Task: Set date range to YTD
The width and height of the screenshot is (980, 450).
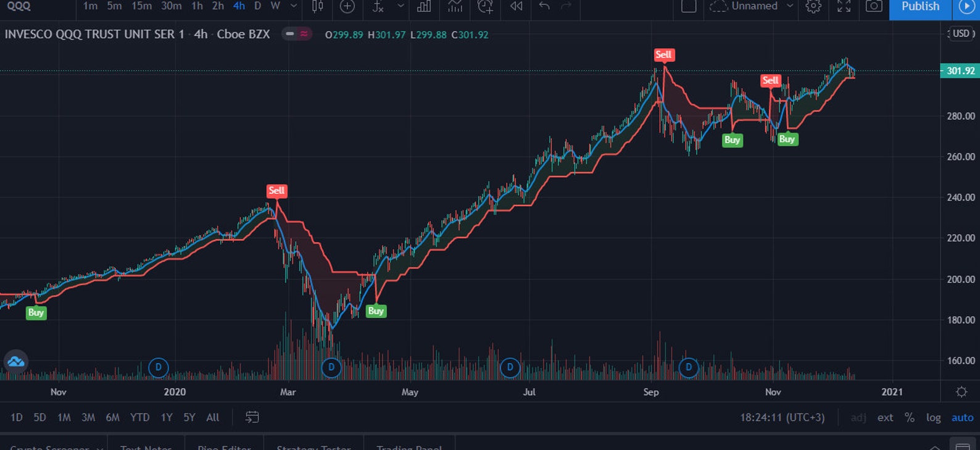Action: click(x=140, y=417)
